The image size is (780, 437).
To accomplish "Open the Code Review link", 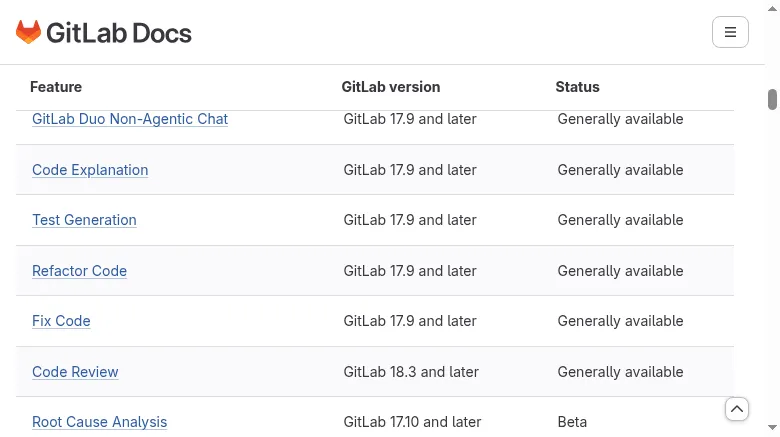I will [x=75, y=372].
